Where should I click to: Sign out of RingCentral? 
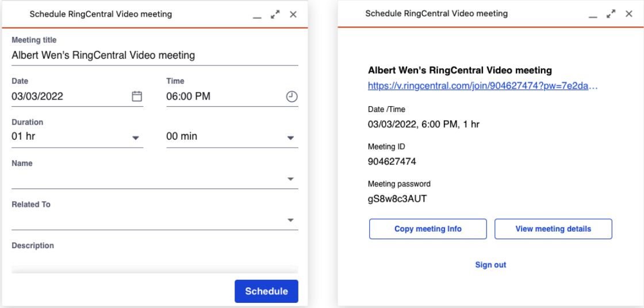click(491, 265)
